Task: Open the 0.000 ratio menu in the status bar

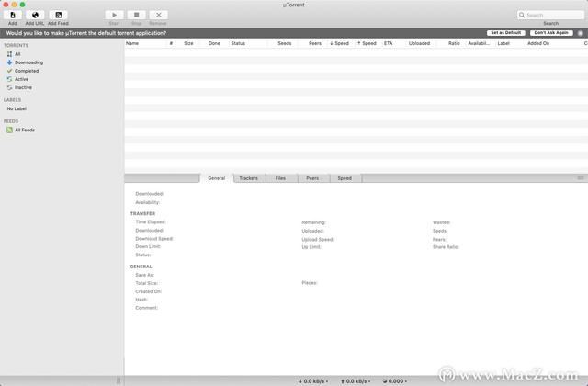Action: coord(394,381)
